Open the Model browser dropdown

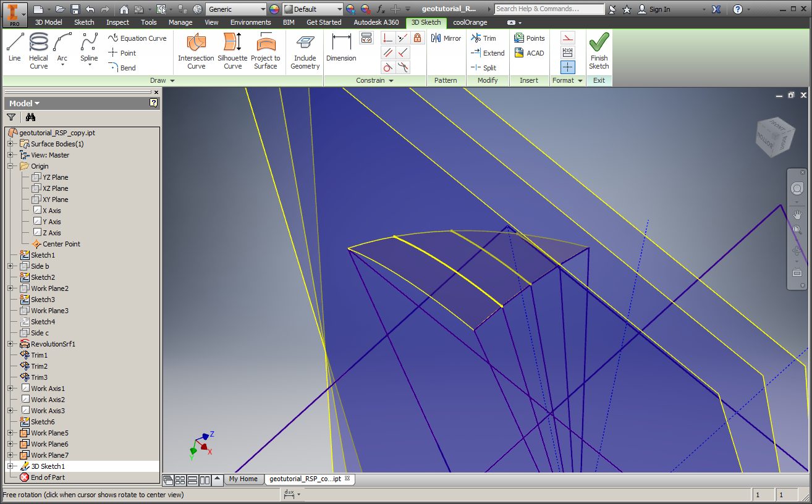coord(25,103)
